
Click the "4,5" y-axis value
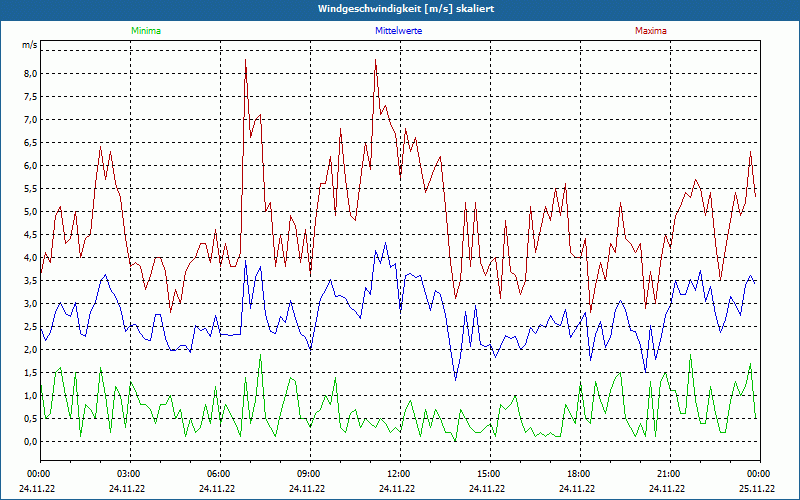tap(31, 234)
